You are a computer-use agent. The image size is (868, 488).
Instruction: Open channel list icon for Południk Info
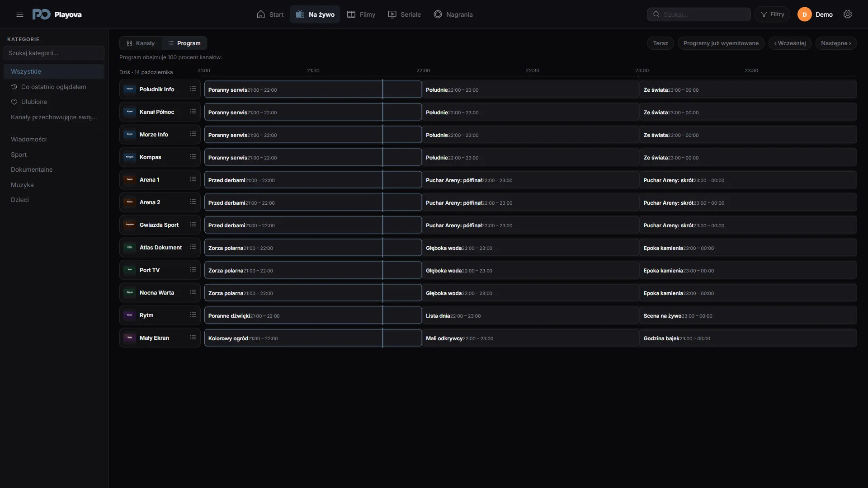pyautogui.click(x=193, y=89)
